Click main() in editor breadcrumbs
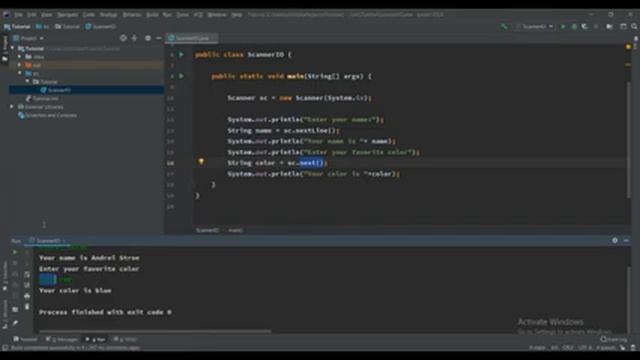 coord(236,230)
